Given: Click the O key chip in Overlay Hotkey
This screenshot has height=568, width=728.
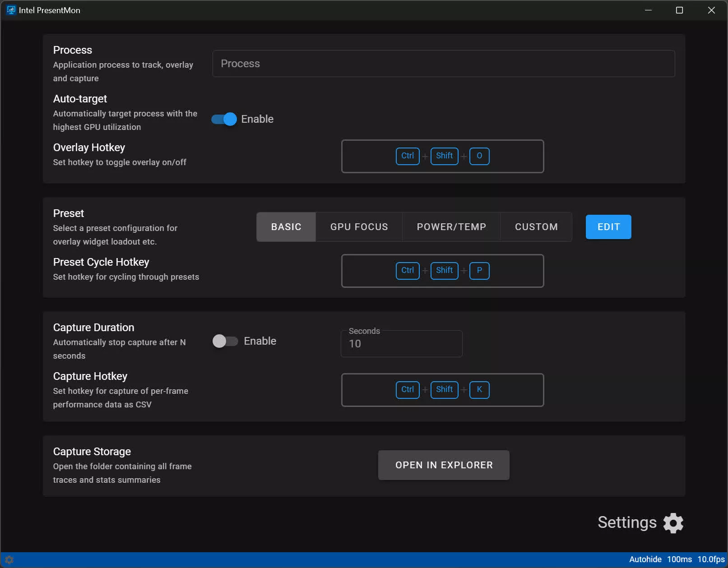Looking at the screenshot, I should pyautogui.click(x=479, y=156).
